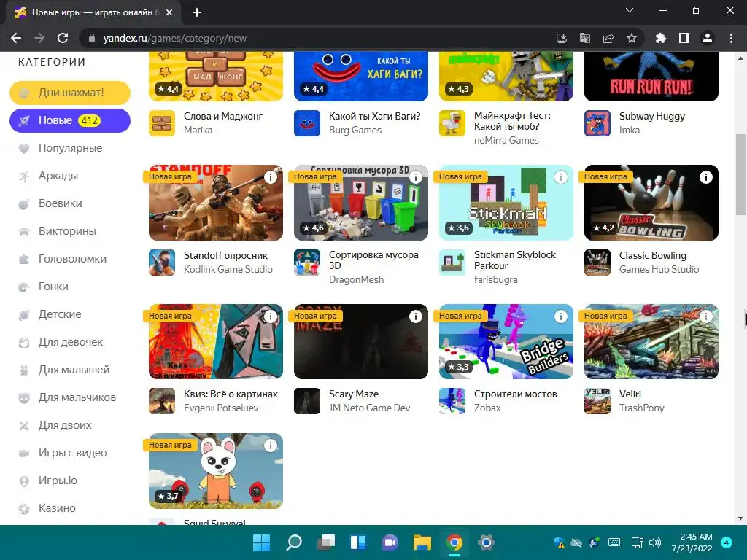Click Сортировка мусора 3D small icon

307,262
